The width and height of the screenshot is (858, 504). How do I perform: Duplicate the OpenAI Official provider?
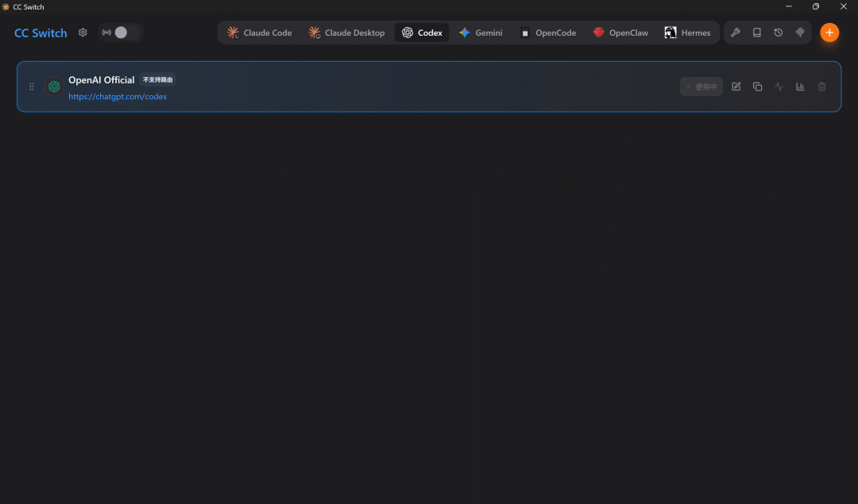tap(757, 87)
